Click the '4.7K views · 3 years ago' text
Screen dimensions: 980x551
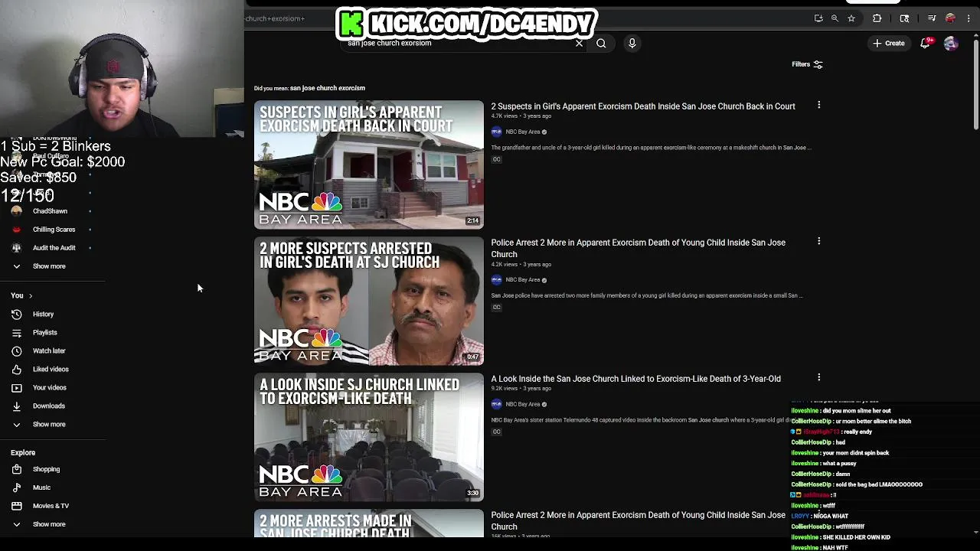(521, 116)
